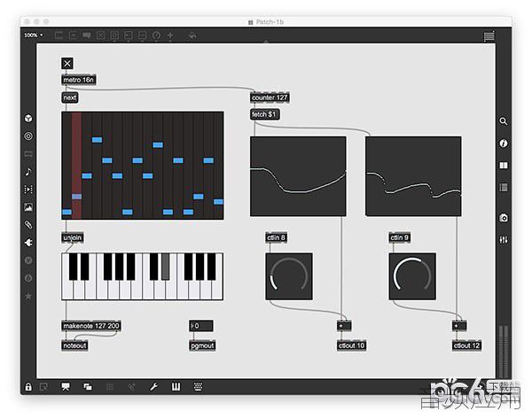The image size is (532, 419).
Task: Click the next message box
Action: 70,97
